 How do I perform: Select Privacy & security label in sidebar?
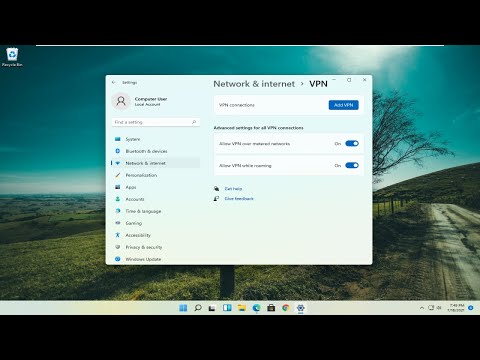click(144, 247)
